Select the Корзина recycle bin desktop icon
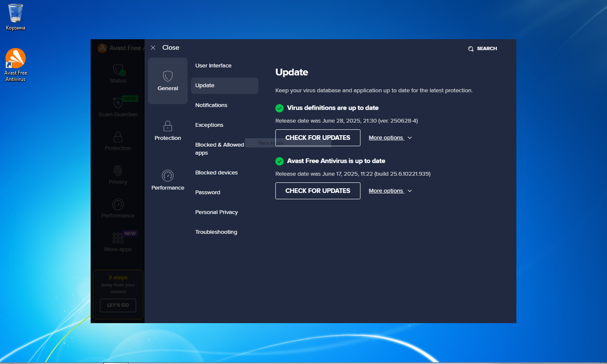This screenshot has width=607, height=364. [x=16, y=17]
